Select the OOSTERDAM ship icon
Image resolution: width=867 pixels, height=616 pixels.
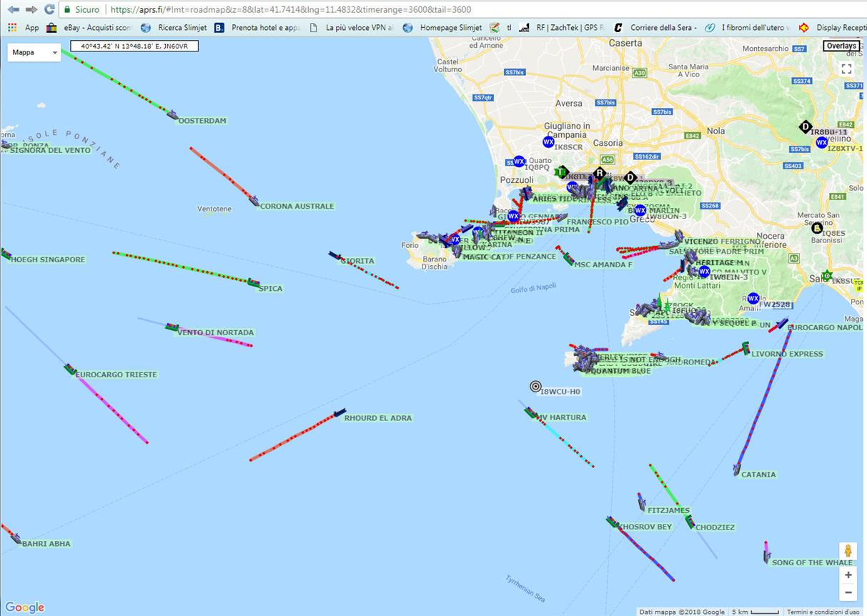172,114
